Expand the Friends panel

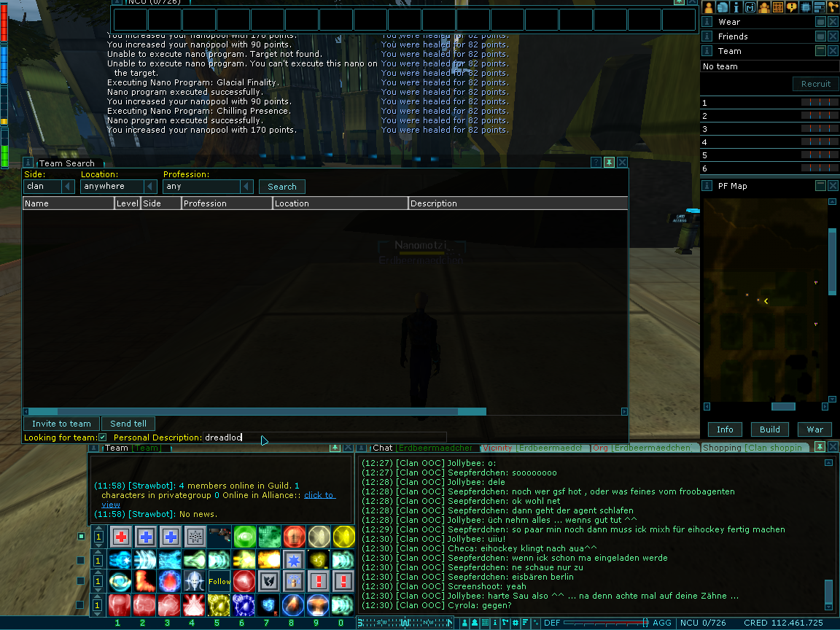click(820, 36)
